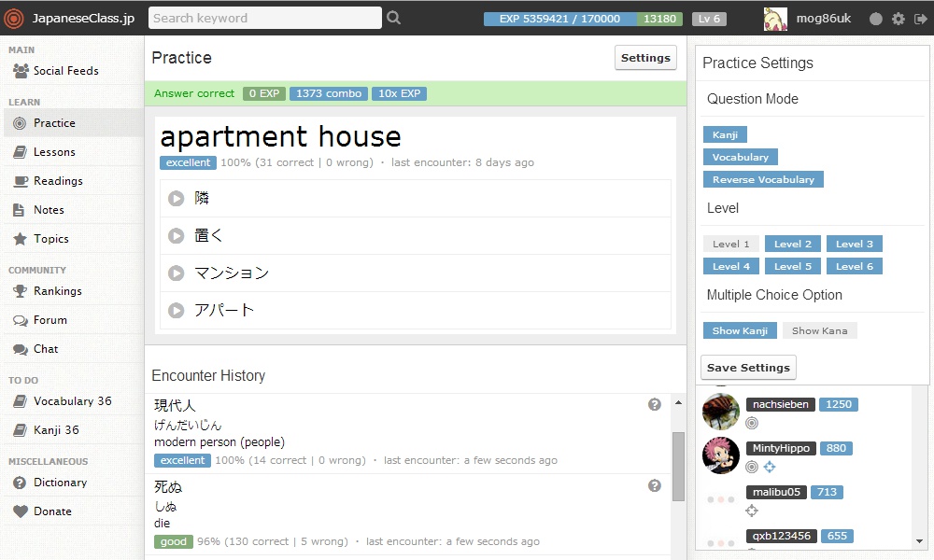The width and height of the screenshot is (934, 560).
Task: Click help icon beside 死ぬ entry
Action: pos(655,486)
